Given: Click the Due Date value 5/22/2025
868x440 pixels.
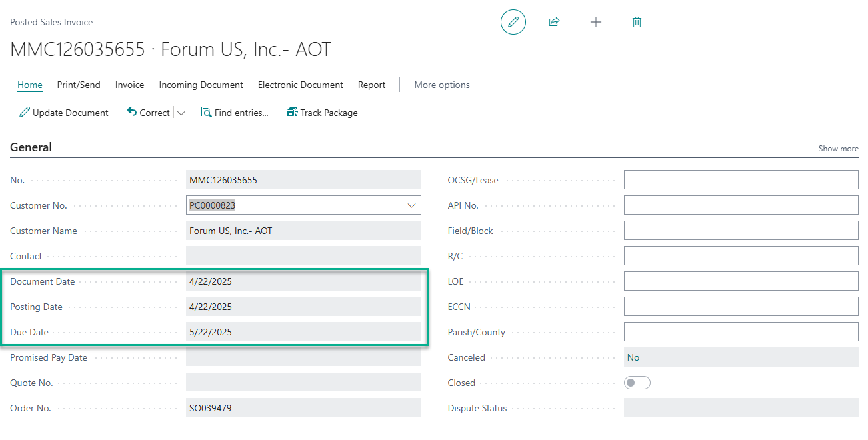Looking at the screenshot, I should pos(303,332).
